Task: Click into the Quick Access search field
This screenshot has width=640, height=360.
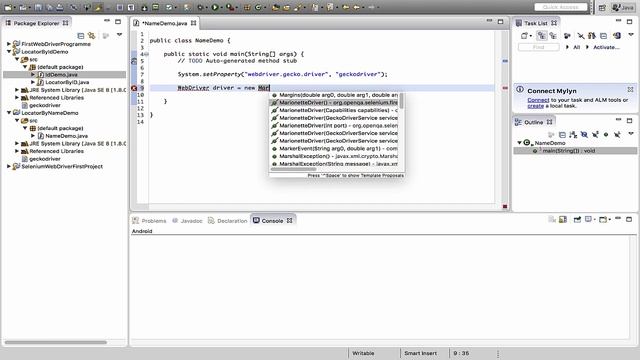Action: 560,7
